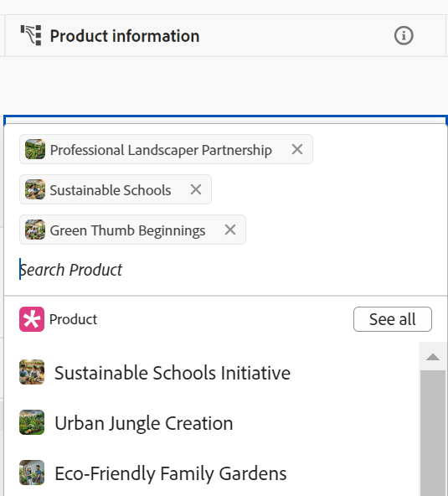Open the See all products button

(x=393, y=319)
